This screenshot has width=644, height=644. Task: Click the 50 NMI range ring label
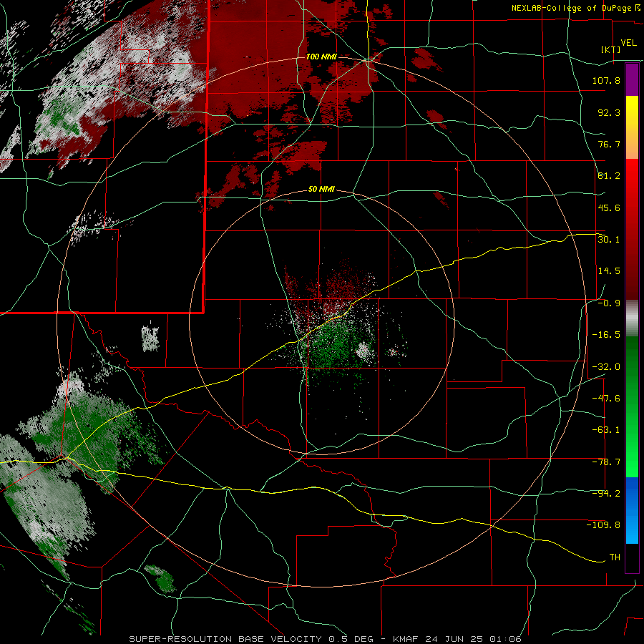(321, 189)
